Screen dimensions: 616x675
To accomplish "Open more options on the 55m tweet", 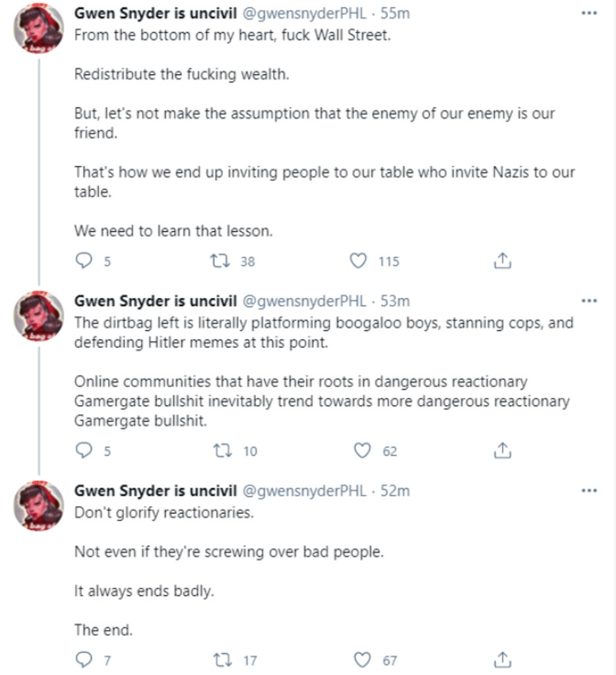I will coord(588,14).
